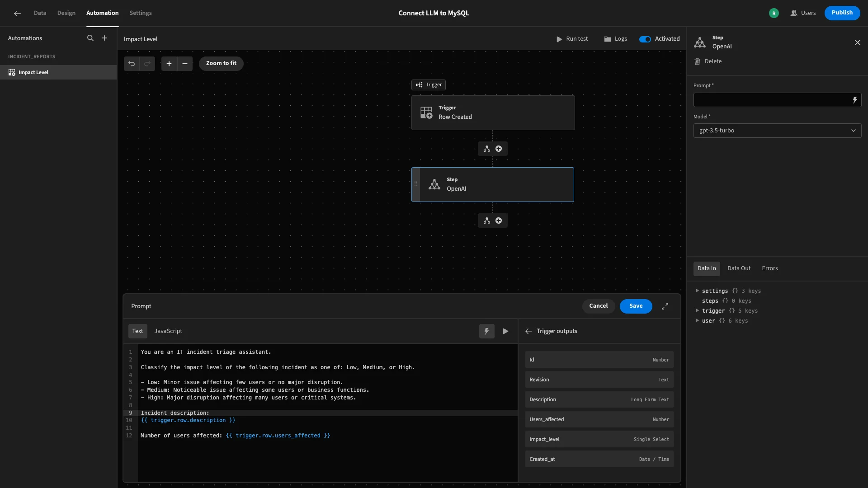Run the prompt preview play button
Screen dimensions: 868x488
click(505, 331)
